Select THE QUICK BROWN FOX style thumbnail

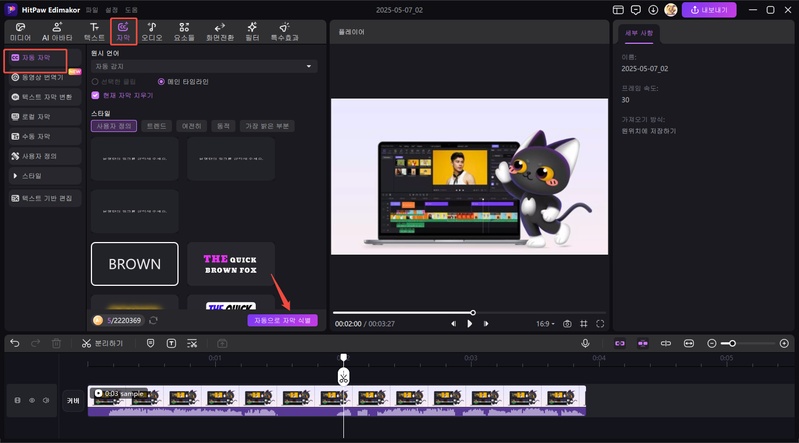click(x=231, y=264)
